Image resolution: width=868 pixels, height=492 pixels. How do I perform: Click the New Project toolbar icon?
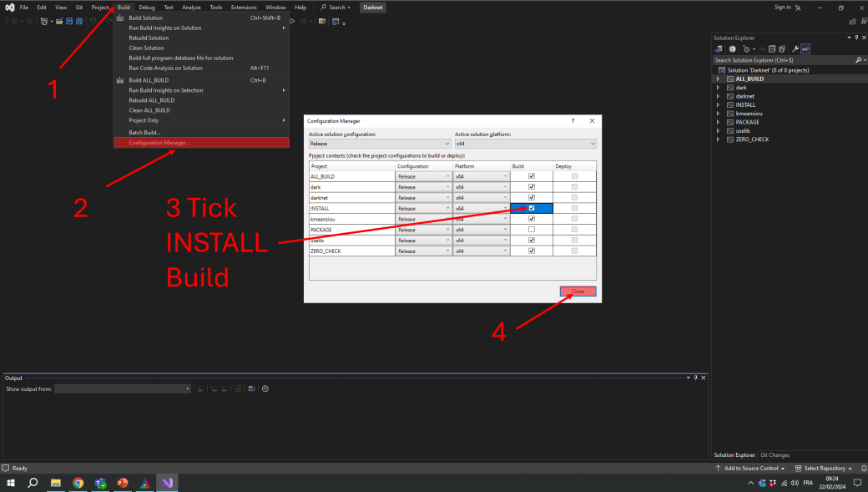coord(43,21)
